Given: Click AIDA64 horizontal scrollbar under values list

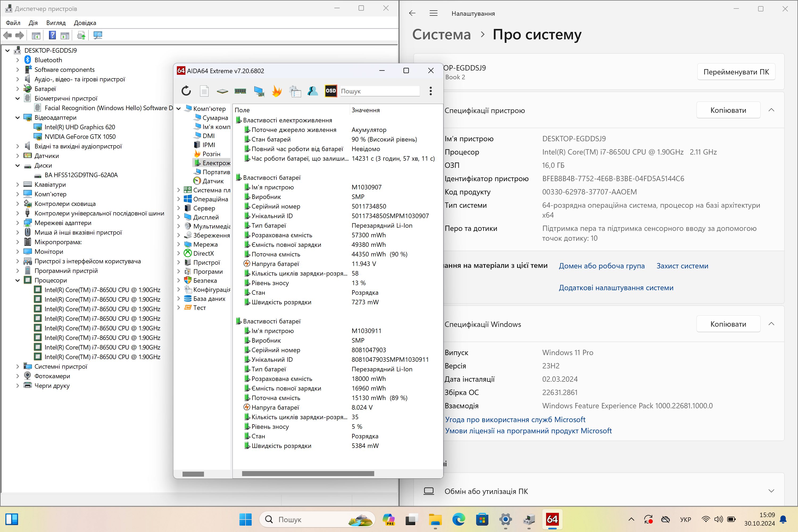Looking at the screenshot, I should [x=308, y=473].
